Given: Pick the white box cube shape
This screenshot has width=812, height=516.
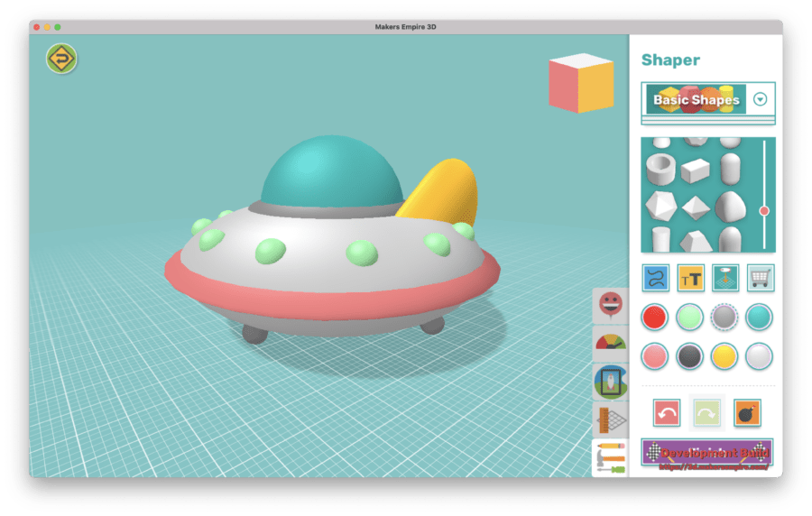Looking at the screenshot, I should click(695, 170).
